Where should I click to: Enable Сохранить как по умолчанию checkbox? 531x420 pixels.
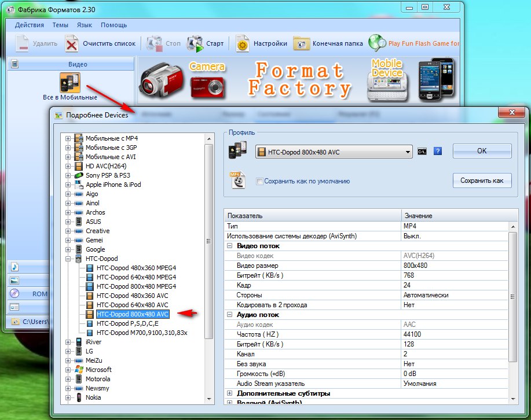coord(259,181)
